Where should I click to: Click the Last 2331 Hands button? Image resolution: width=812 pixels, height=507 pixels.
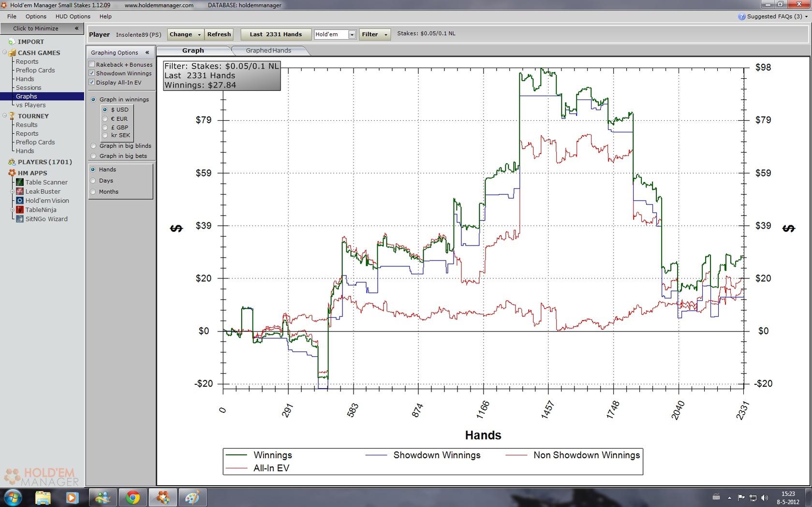(x=276, y=34)
